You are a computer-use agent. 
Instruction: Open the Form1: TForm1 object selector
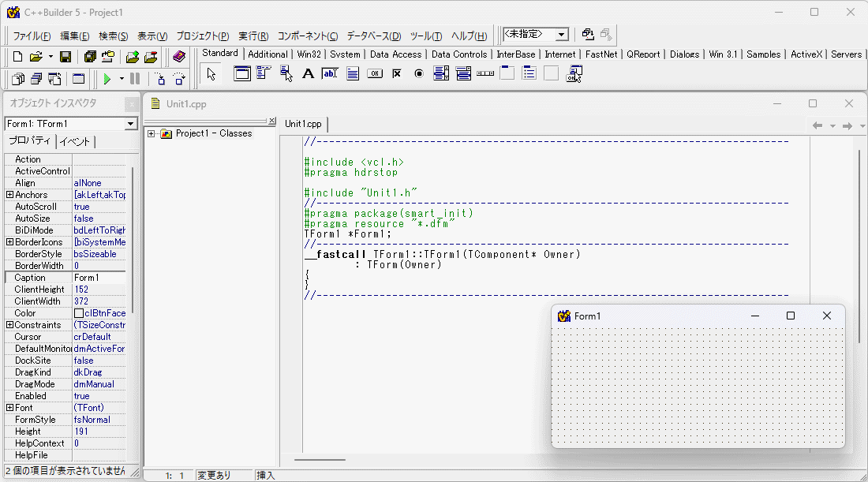pyautogui.click(x=131, y=123)
